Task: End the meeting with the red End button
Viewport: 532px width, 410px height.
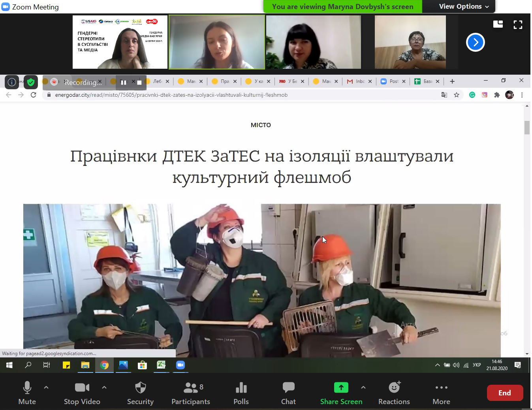Action: click(x=505, y=393)
